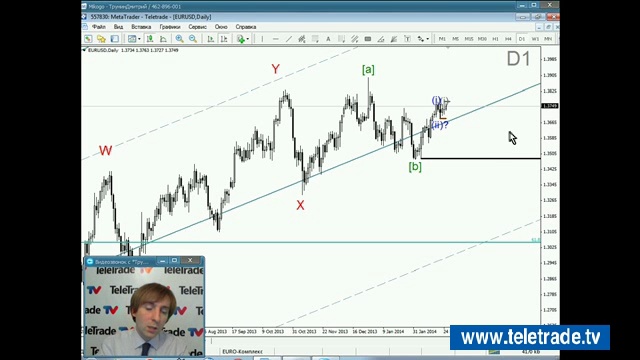The width and height of the screenshot is (640, 360).
Task: Select the vertical line tool
Action: point(262,39)
